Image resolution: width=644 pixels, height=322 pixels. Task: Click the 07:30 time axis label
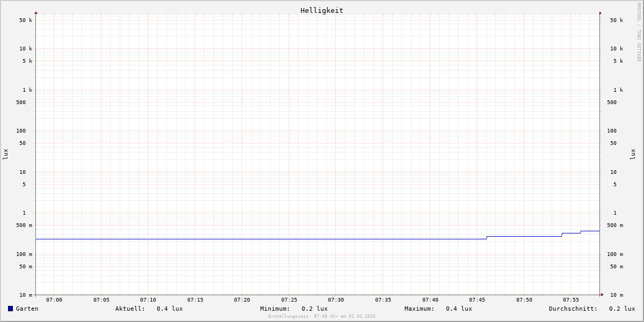coord(336,300)
